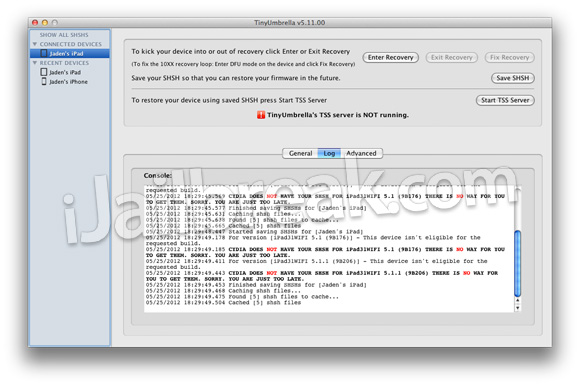The image size is (580, 386).
Task: Collapse the Recent Devices section triangle
Action: click(35, 63)
